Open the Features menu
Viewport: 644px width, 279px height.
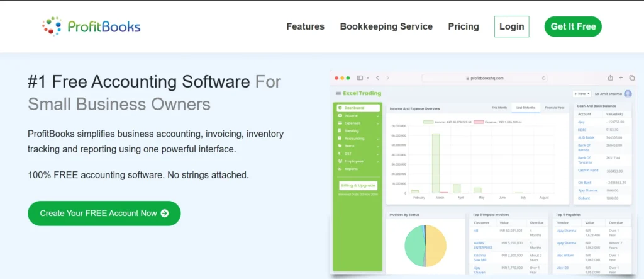[x=305, y=26]
